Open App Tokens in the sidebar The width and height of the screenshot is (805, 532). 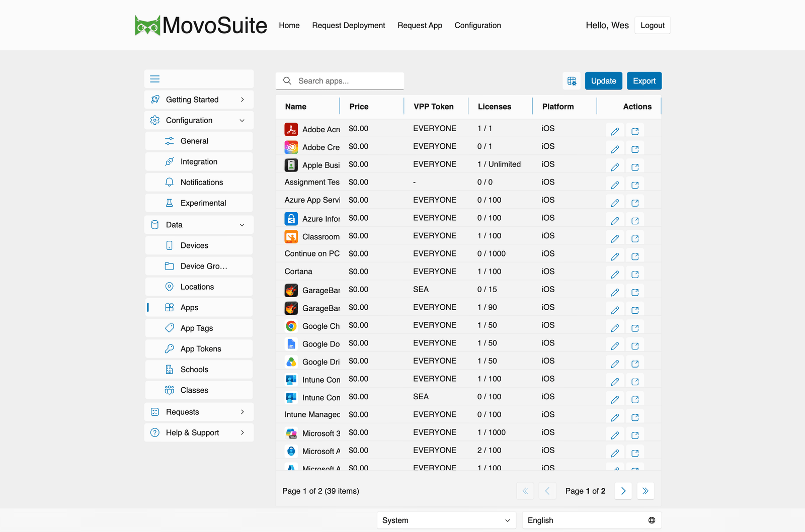(199, 348)
